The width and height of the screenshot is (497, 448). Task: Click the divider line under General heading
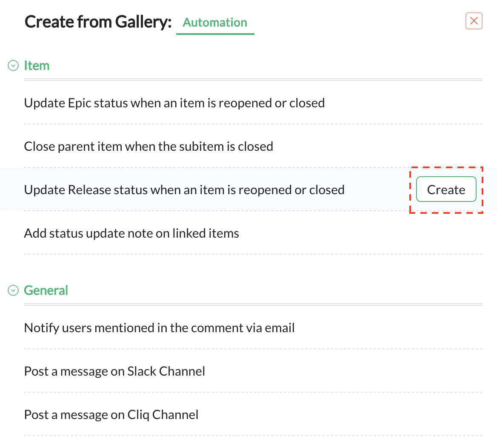[x=253, y=304]
